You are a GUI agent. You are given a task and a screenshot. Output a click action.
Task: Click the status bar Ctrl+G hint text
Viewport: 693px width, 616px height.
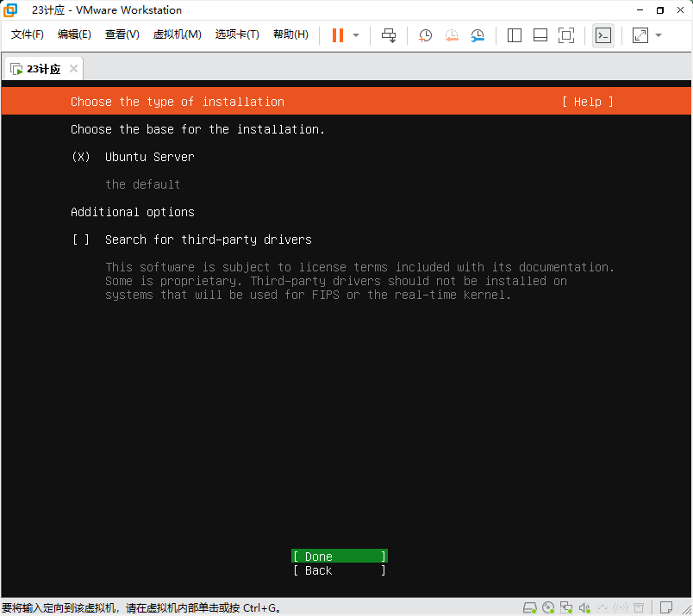[141, 608]
